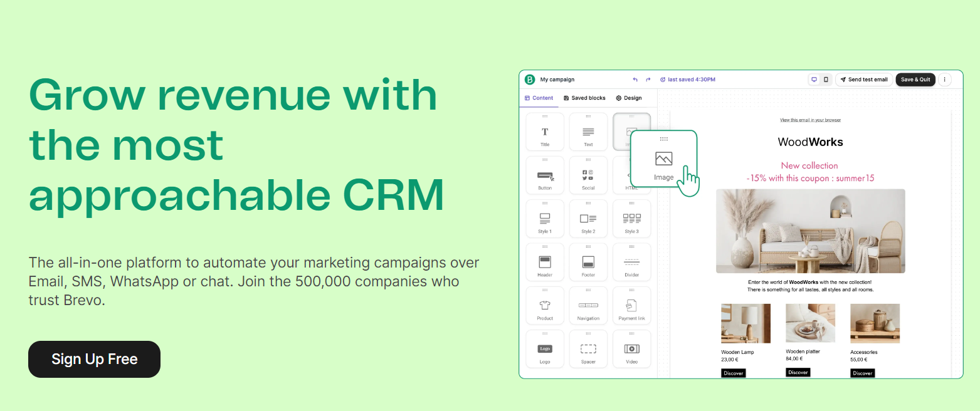Screen dimensions: 980x411
Task: Choose the Style 1 layout block
Action: (x=545, y=219)
